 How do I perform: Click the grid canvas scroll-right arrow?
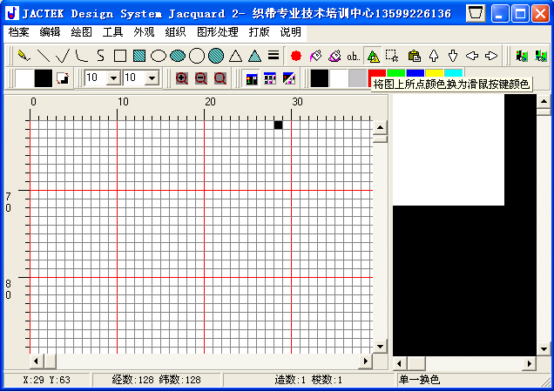click(x=366, y=362)
